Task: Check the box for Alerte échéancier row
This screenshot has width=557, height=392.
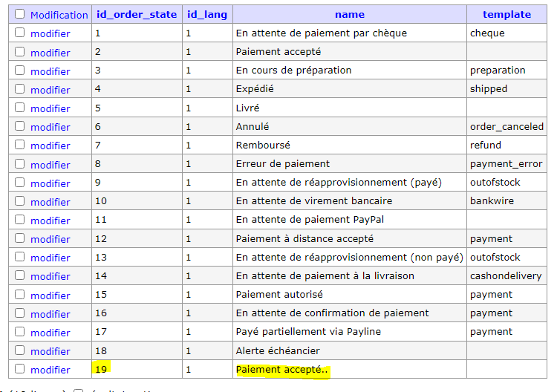Action: pos(19,350)
